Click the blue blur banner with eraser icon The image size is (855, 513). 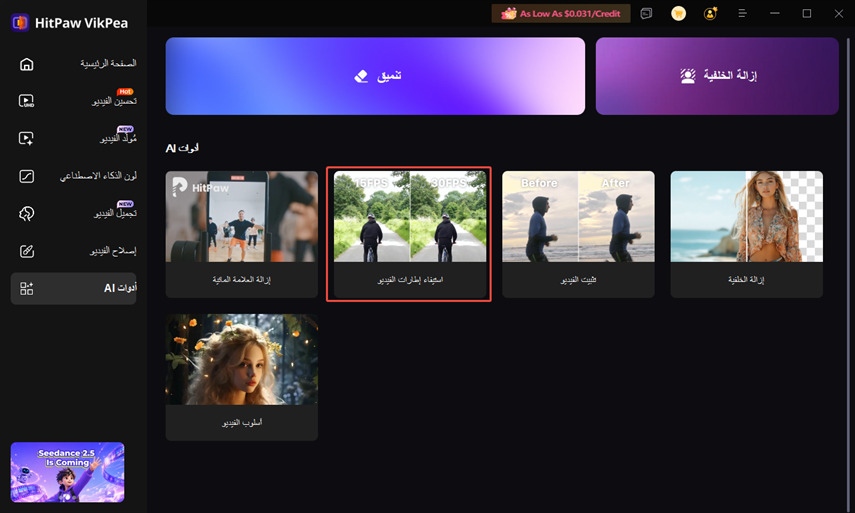(375, 76)
